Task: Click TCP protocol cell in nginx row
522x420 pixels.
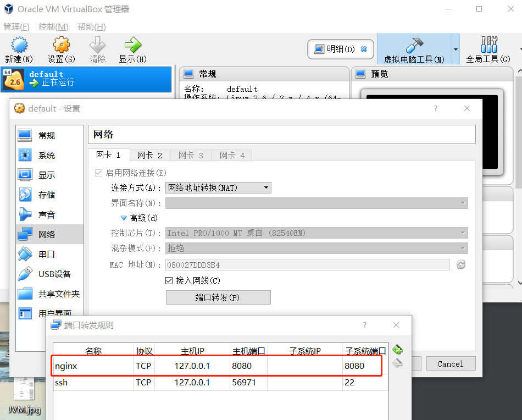Action: coord(144,366)
